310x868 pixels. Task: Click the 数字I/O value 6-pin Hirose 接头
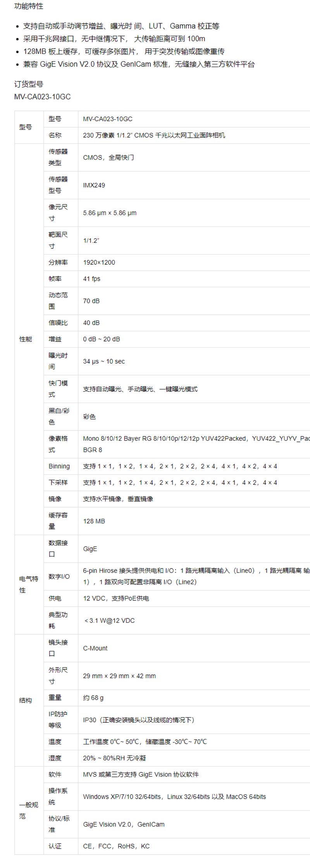pos(196,576)
